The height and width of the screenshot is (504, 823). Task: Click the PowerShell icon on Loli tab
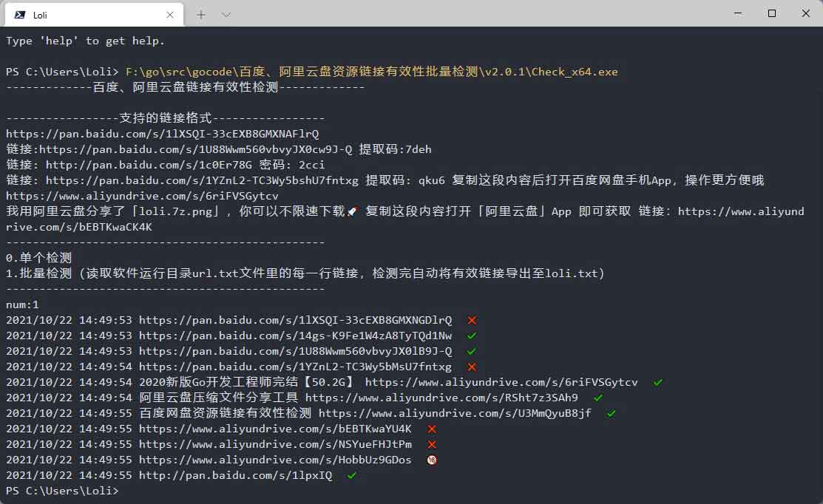[x=20, y=15]
